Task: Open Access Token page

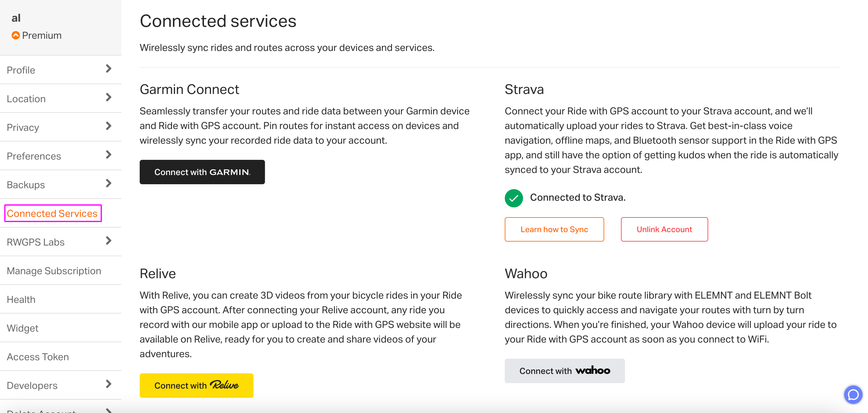Action: [61, 356]
